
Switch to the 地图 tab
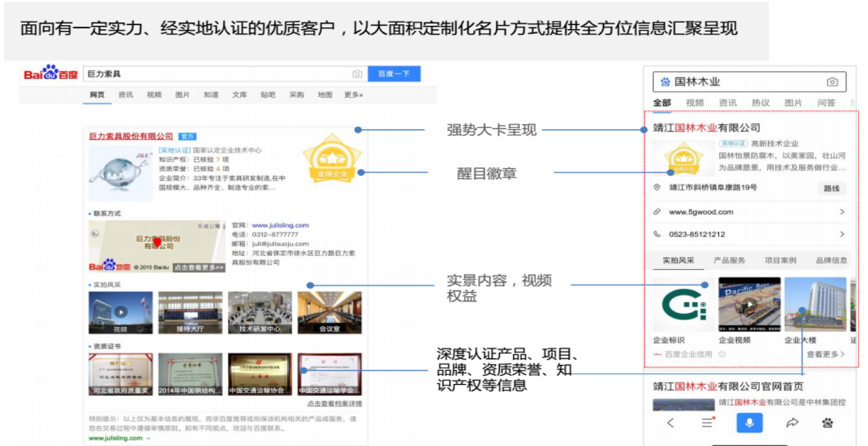[325, 95]
